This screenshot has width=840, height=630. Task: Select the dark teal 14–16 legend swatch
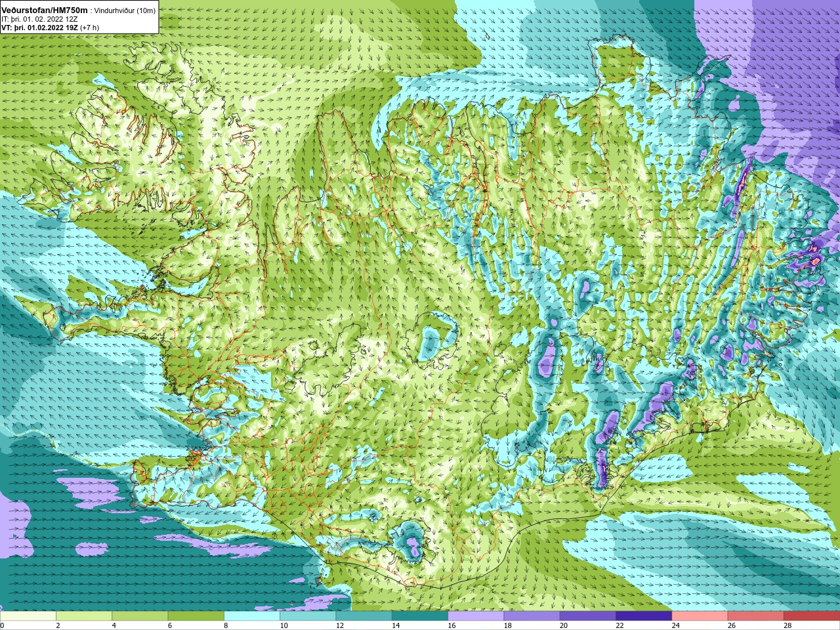(x=420, y=616)
